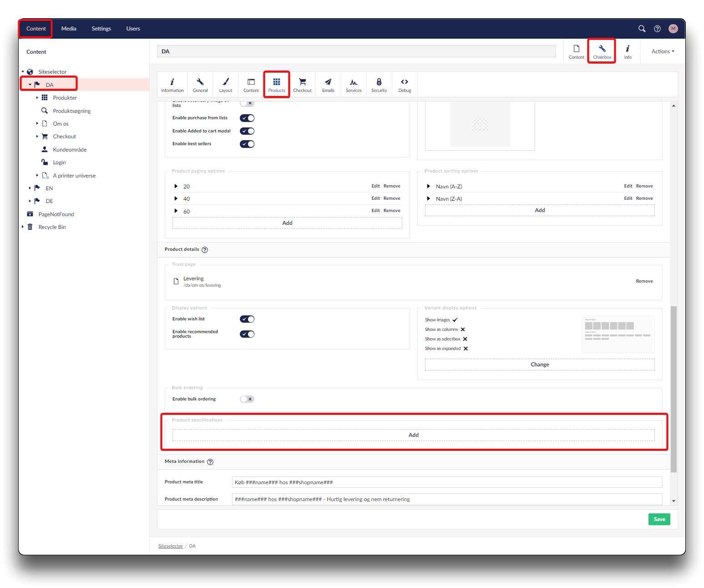Open the Debug code tab
Viewport: 704px width, 588px height.
(x=405, y=85)
